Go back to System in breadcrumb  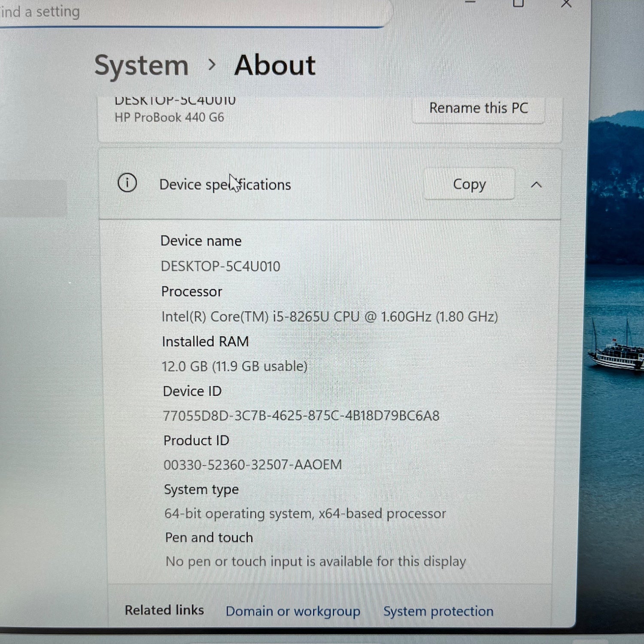pyautogui.click(x=141, y=66)
